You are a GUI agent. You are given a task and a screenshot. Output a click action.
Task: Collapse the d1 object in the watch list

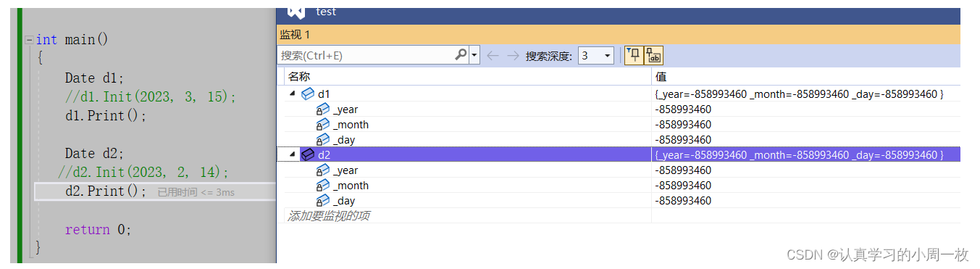tap(293, 94)
